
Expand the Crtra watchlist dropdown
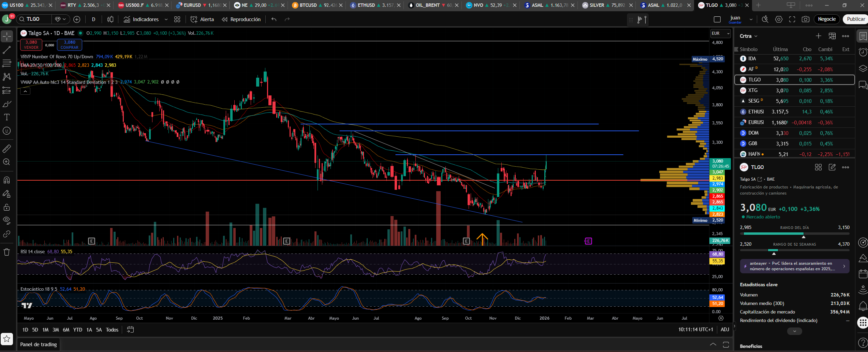click(749, 36)
